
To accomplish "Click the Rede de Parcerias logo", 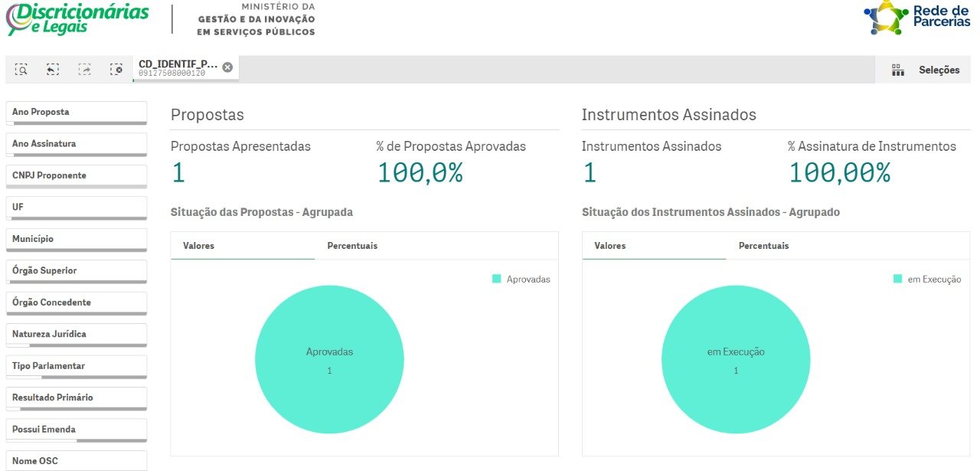I will (x=917, y=18).
